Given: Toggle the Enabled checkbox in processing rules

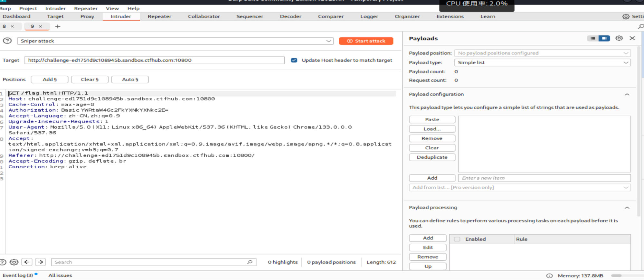Looking at the screenshot, I should click(457, 239).
